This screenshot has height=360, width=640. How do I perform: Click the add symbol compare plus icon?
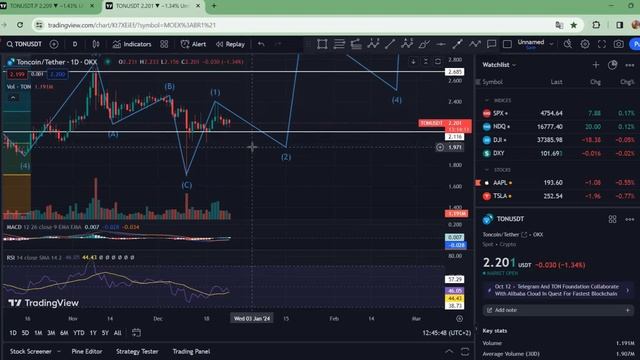tap(54, 44)
